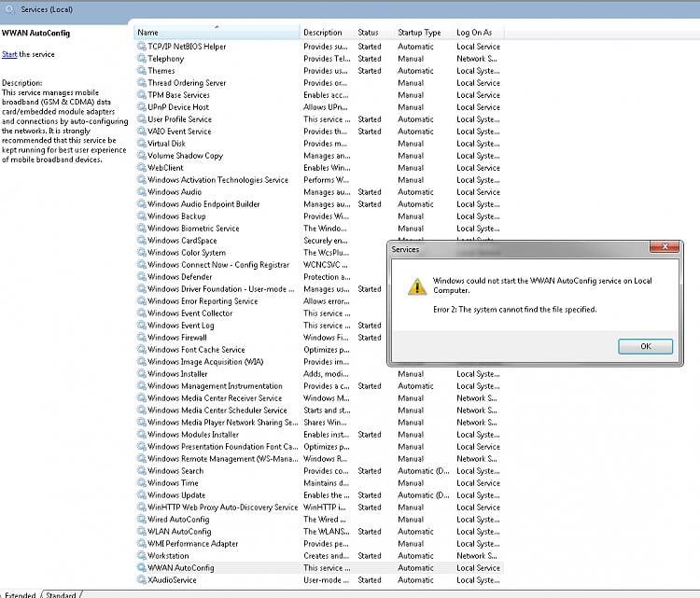This screenshot has width=700, height=598.
Task: Click the gear icon for Volume Shadow Copy
Action: 142,155
